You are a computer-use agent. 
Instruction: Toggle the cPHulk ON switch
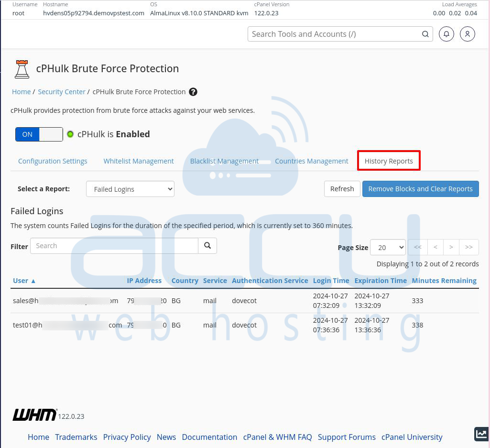click(x=39, y=134)
